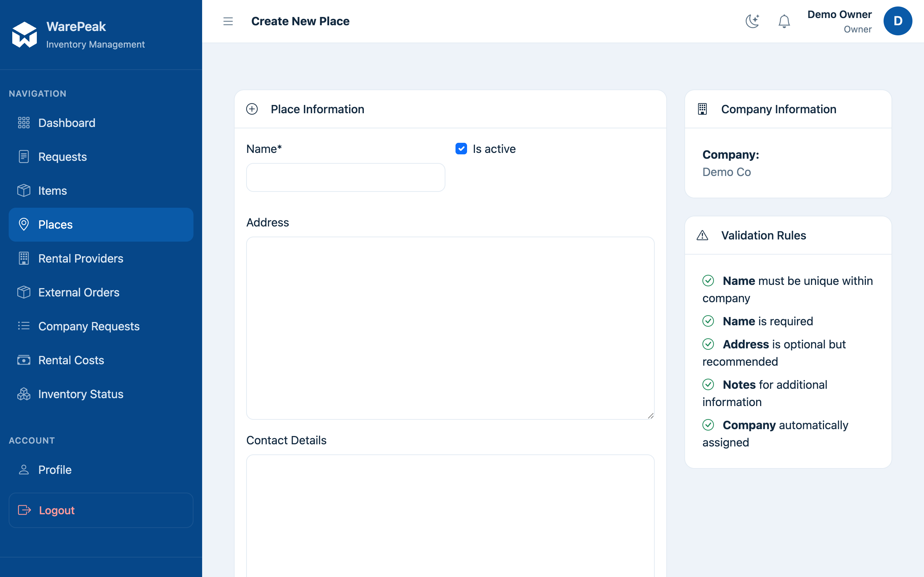Click the Inventory Status boxes icon
The height and width of the screenshot is (577, 924).
(24, 394)
